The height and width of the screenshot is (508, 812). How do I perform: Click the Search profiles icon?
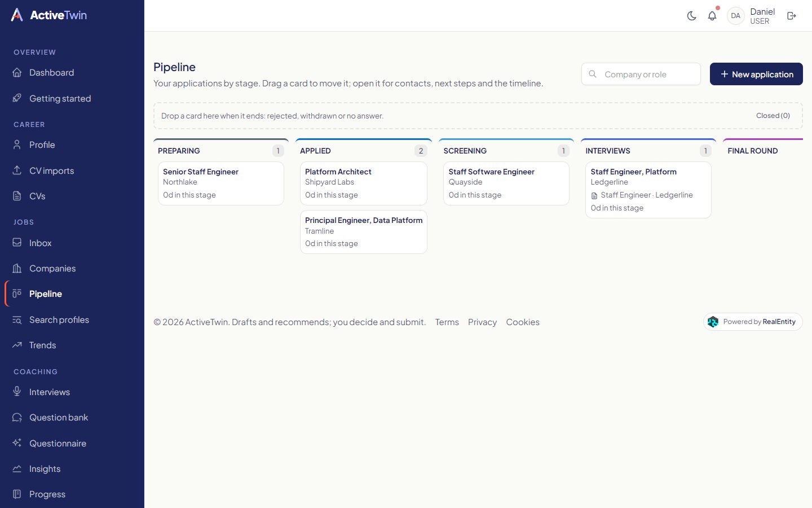click(17, 319)
